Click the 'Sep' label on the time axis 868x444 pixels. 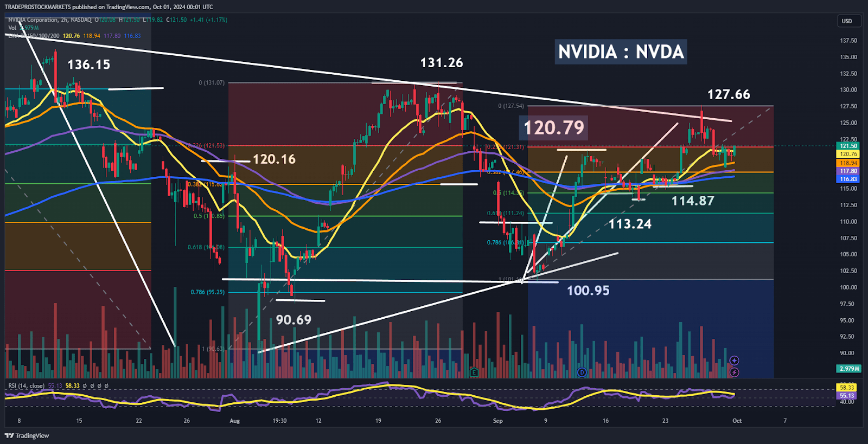coord(497,421)
